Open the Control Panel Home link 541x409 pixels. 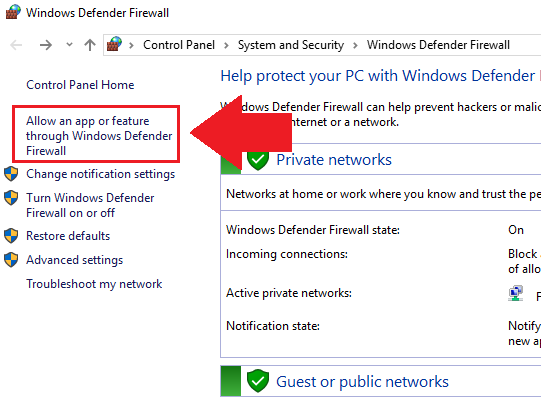coord(80,85)
